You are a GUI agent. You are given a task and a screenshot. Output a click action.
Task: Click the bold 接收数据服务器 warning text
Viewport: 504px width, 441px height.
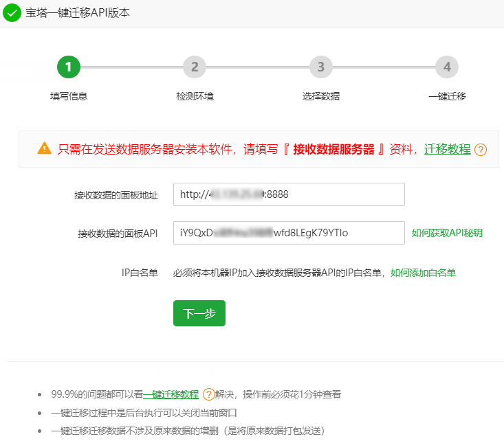333,149
